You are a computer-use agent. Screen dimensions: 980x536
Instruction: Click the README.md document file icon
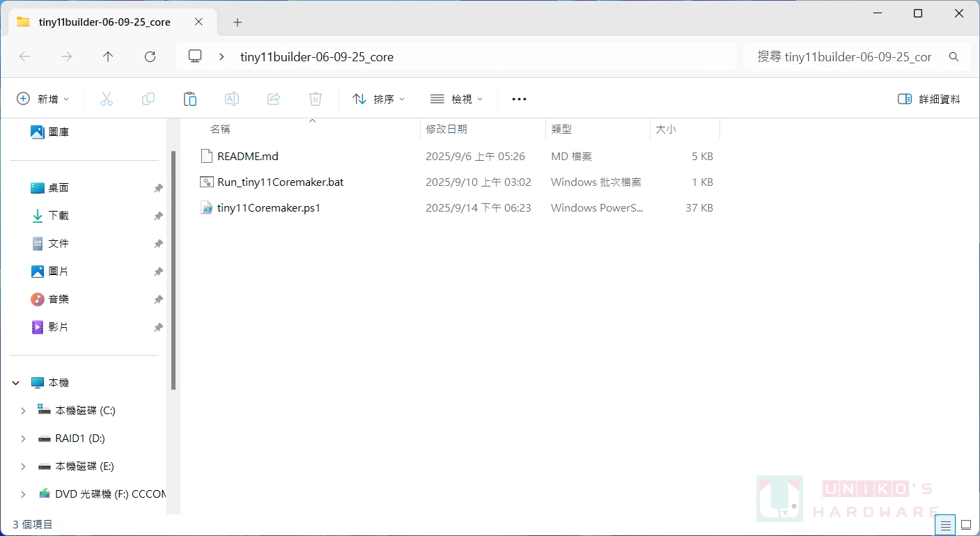coord(206,157)
